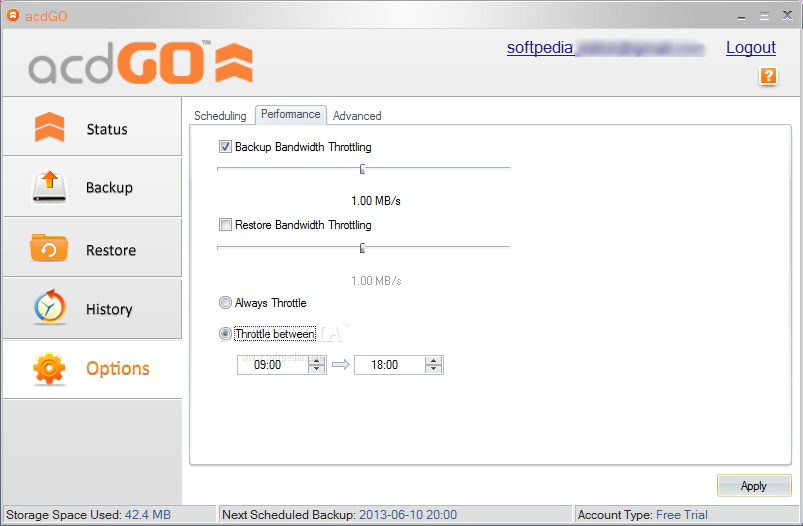This screenshot has height=526, width=803.
Task: Click the Backup drive upload icon
Action: pyautogui.click(x=49, y=187)
